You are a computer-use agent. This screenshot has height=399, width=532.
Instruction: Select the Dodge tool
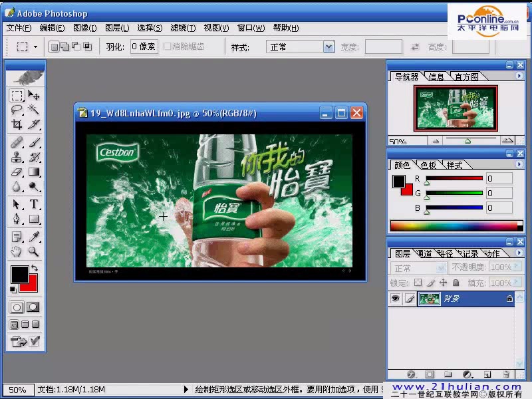(x=34, y=186)
